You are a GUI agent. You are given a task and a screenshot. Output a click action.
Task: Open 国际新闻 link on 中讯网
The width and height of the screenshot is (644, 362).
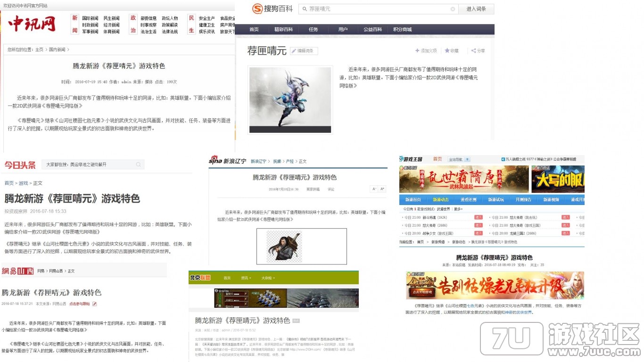pos(90,18)
